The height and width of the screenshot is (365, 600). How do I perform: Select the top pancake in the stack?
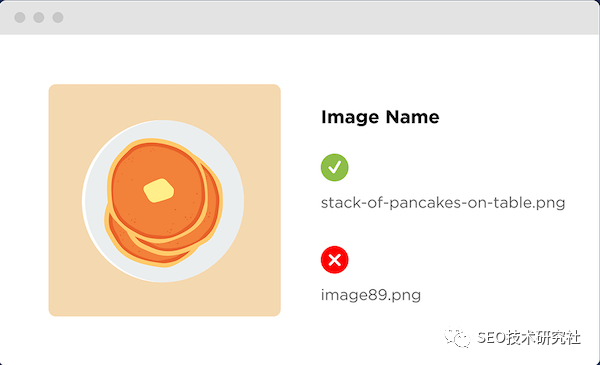pyautogui.click(x=157, y=189)
